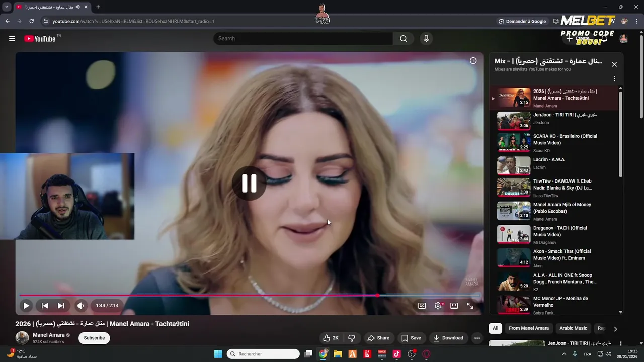
Task: Open the Opera browser taskbar icon
Action: click(427, 354)
